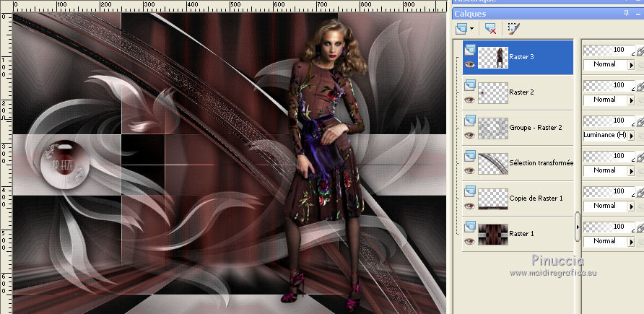Select the layer named Sélection transformée
644x314 pixels.
click(x=541, y=163)
